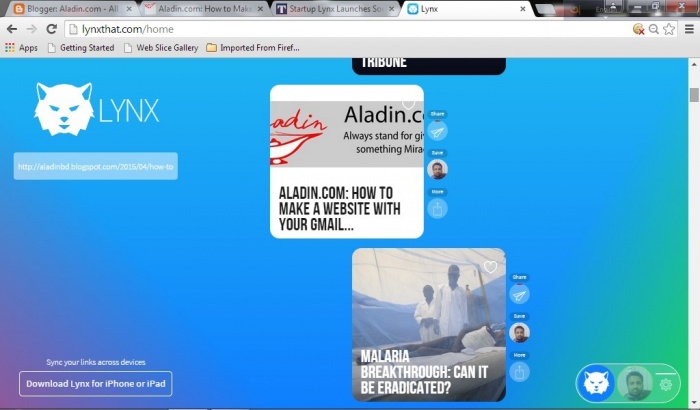Share the Aladin.com card via paper plane
This screenshot has width=700, height=410.
pos(438,131)
